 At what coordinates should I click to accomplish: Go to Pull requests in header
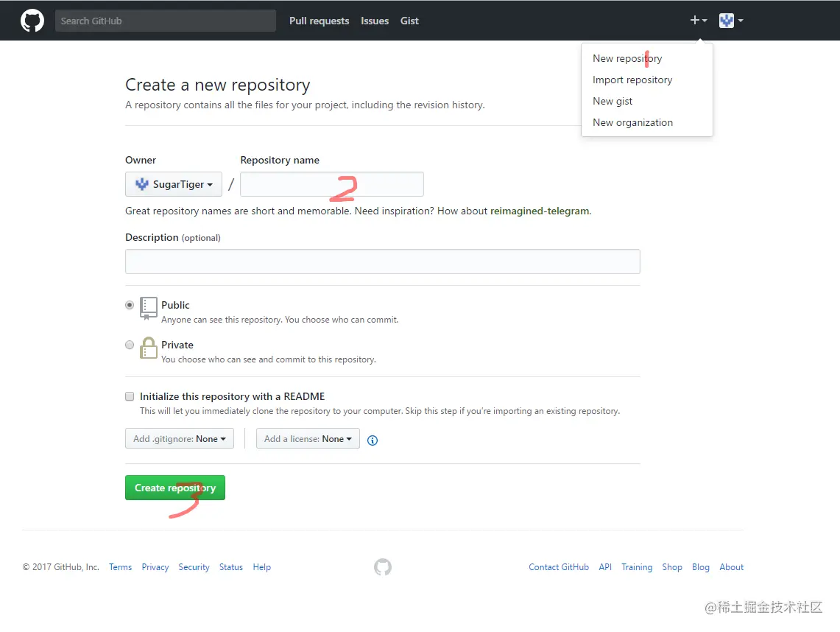click(x=320, y=21)
